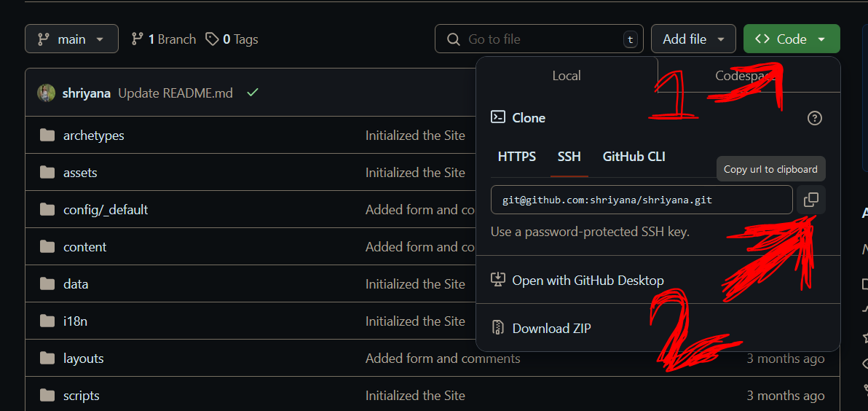
Task: Click the copy URL to clipboard icon
Action: tap(810, 200)
